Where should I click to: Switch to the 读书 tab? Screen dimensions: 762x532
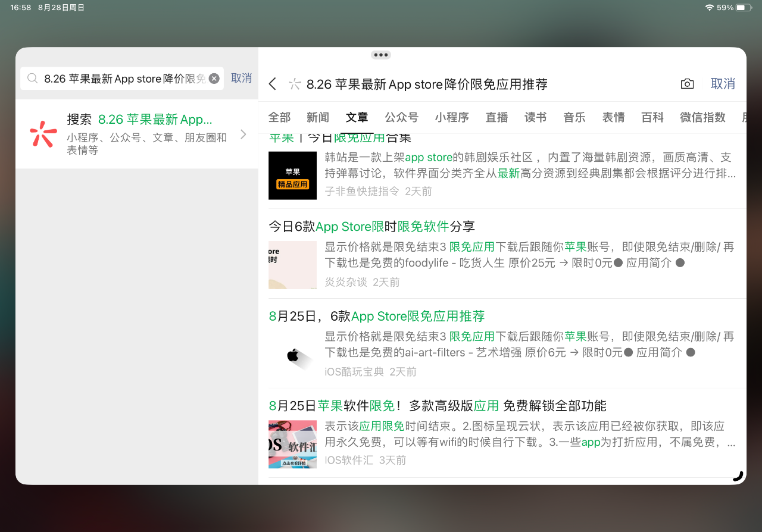tap(536, 117)
